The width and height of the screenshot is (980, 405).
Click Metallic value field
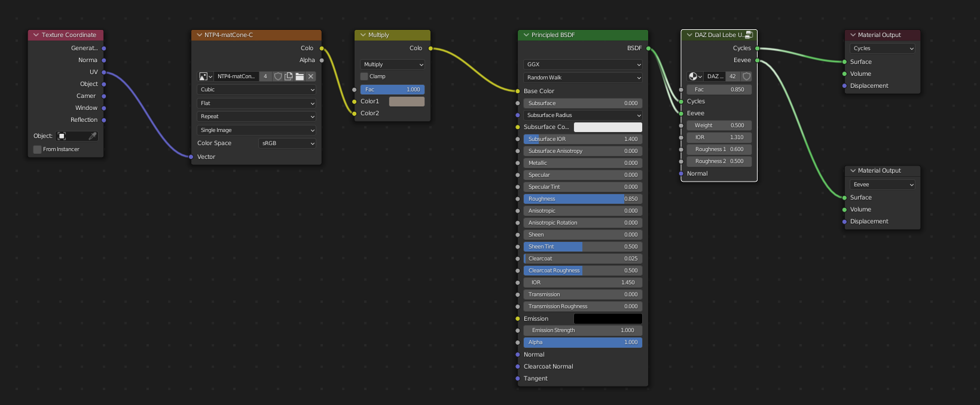[583, 163]
